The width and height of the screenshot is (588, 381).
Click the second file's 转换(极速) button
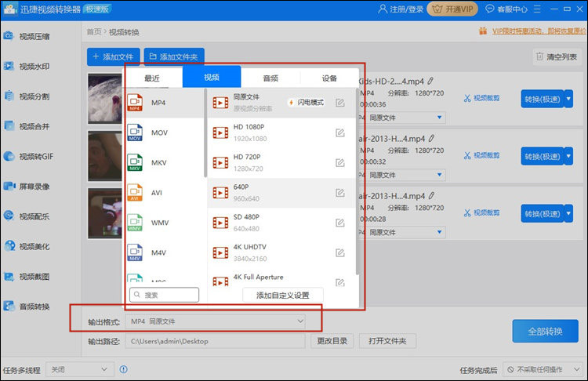coord(543,156)
